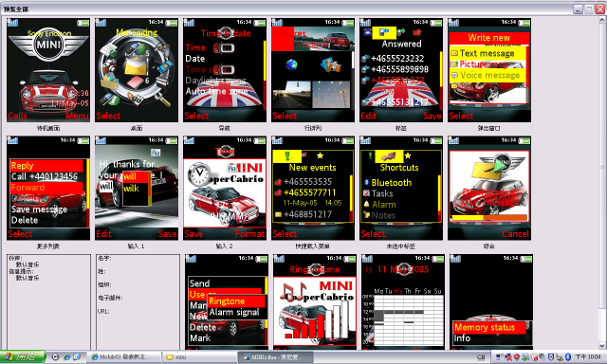Switch to the Mobile01 browser taskbar window

point(123,357)
